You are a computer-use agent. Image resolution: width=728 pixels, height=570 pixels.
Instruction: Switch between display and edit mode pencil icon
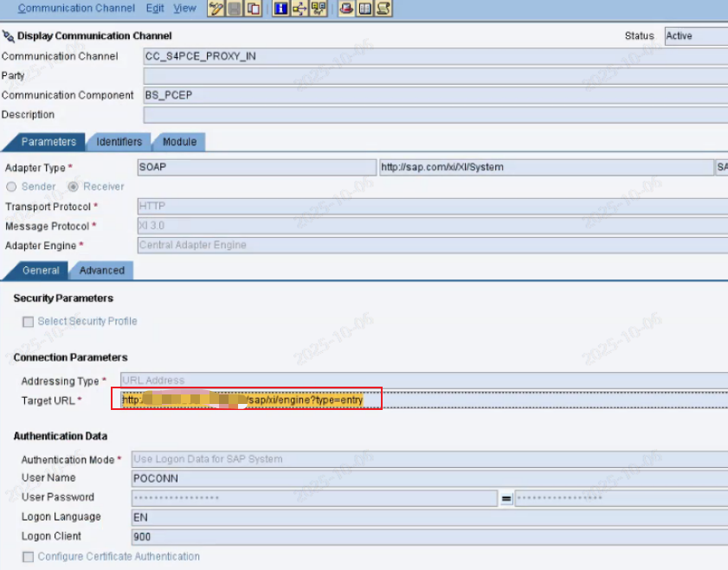click(x=216, y=9)
